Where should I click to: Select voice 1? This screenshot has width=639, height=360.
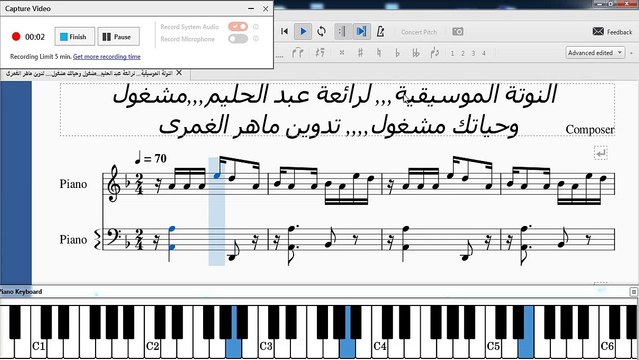pos(452,53)
